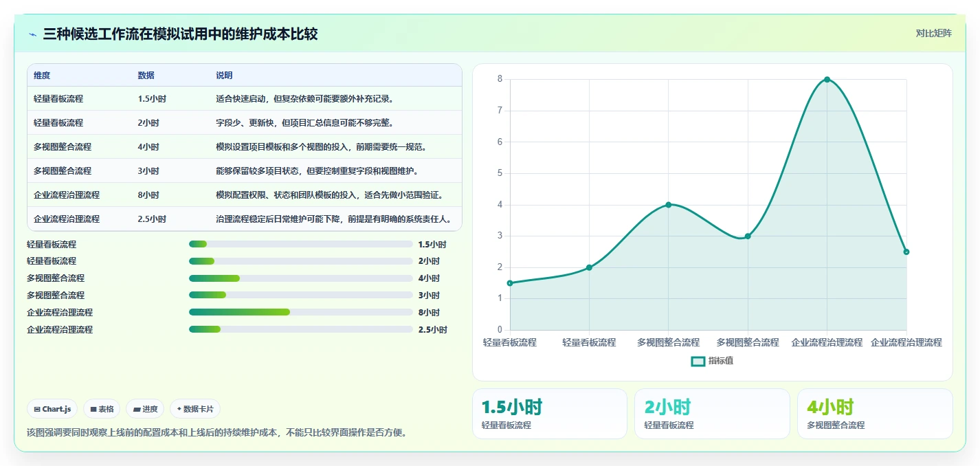This screenshot has height=466, width=980.
Task: Click the 数据 column header
Action: coord(146,76)
